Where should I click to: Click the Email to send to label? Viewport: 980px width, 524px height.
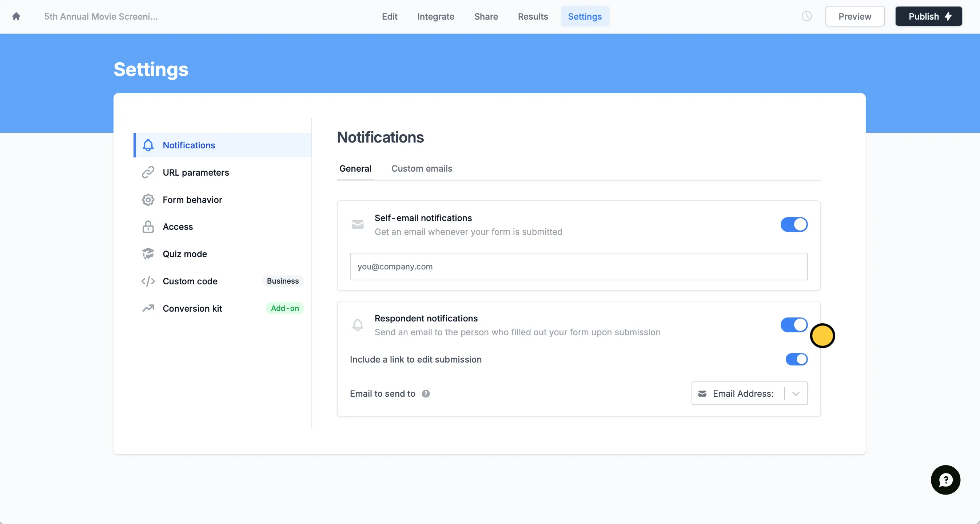382,394
